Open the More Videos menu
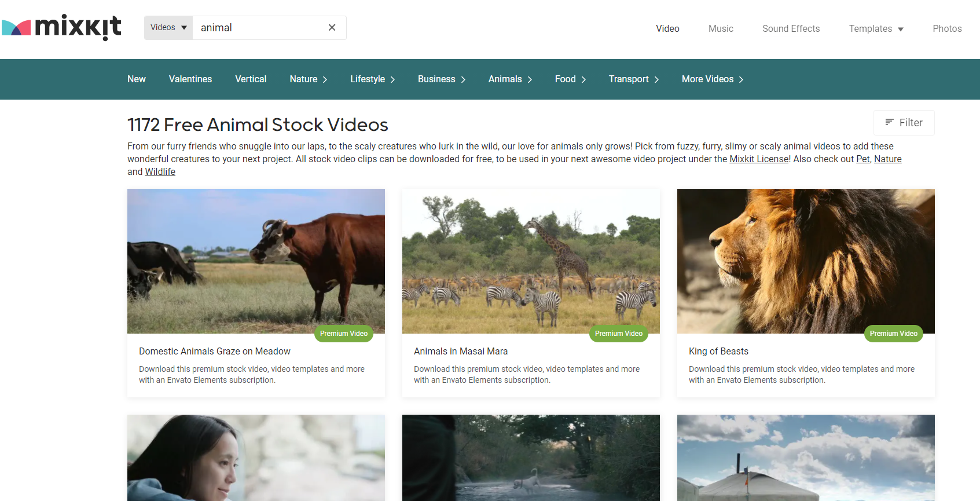The image size is (980, 501). [713, 79]
